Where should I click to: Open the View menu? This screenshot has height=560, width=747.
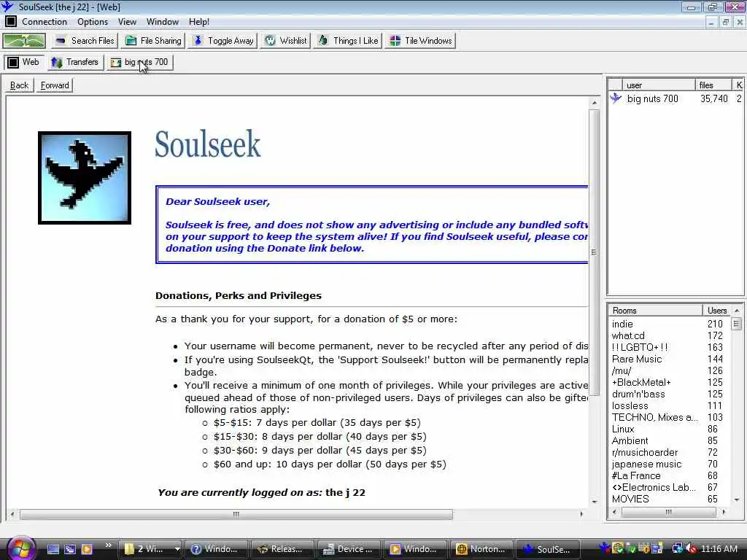coord(127,22)
